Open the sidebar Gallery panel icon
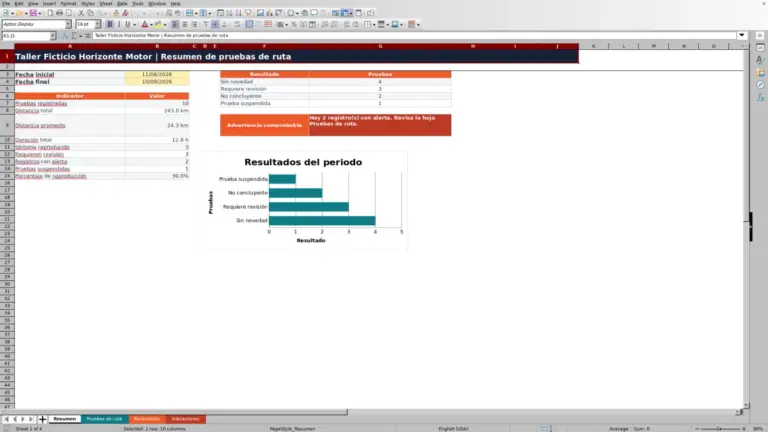This screenshot has width=768, height=432. click(x=760, y=72)
